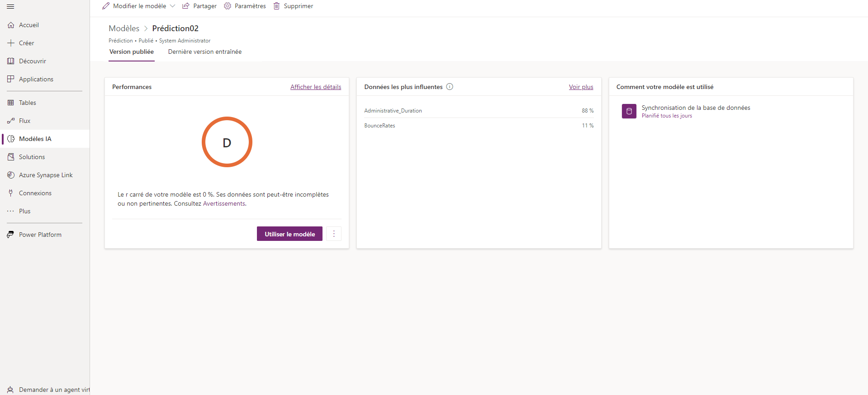This screenshot has width=868, height=395.
Task: Toggle the hamburger navigation menu
Action: (x=11, y=7)
